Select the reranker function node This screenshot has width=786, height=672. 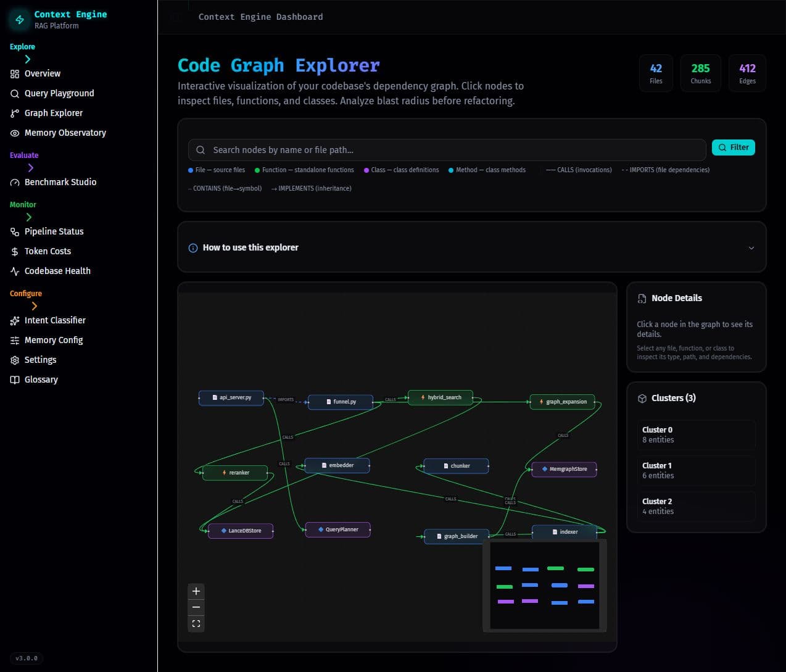[235, 473]
